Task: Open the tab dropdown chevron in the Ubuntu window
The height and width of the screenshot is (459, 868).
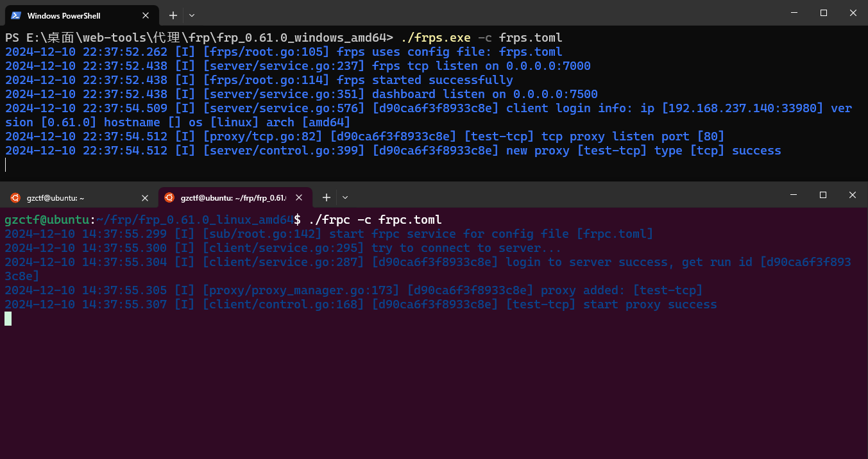Action: (345, 197)
